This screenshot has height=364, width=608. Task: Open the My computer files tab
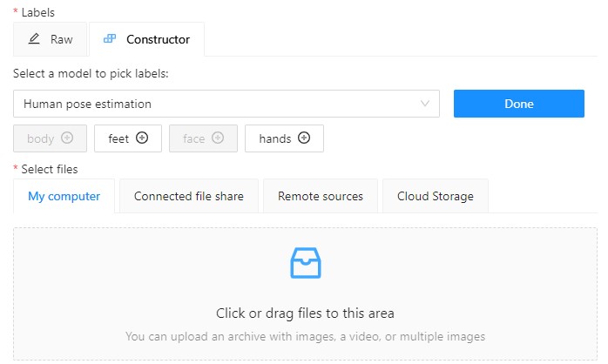pyautogui.click(x=64, y=196)
